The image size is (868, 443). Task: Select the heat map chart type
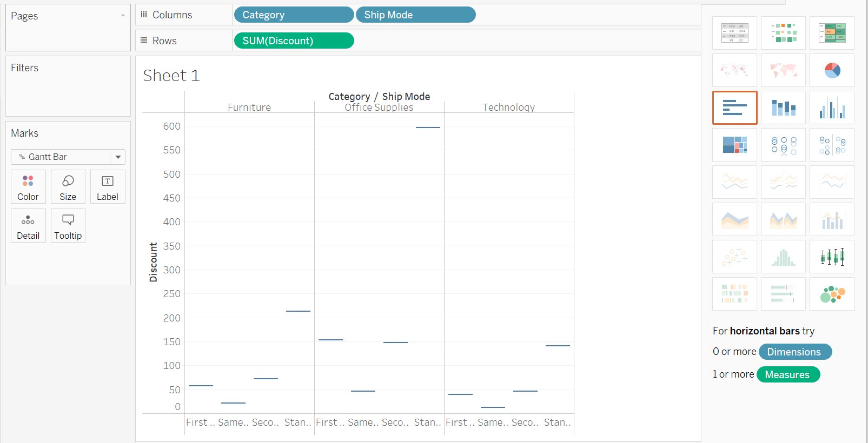[783, 33]
